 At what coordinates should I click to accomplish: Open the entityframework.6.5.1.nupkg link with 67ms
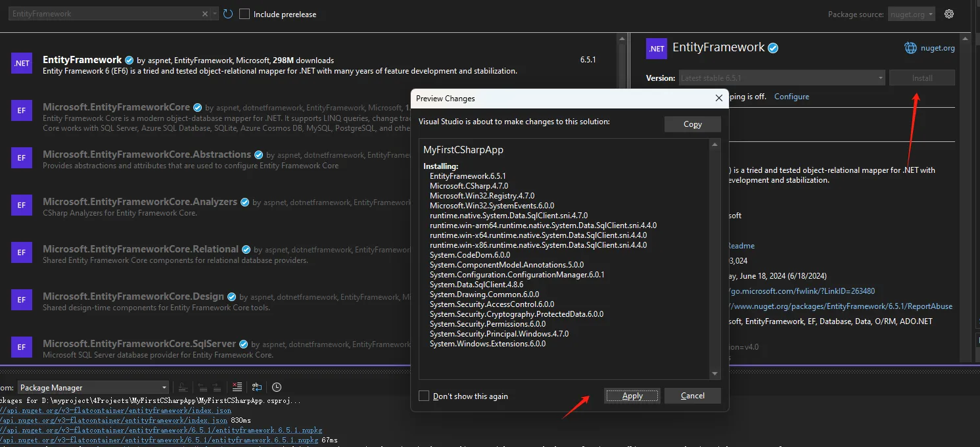tap(159, 440)
